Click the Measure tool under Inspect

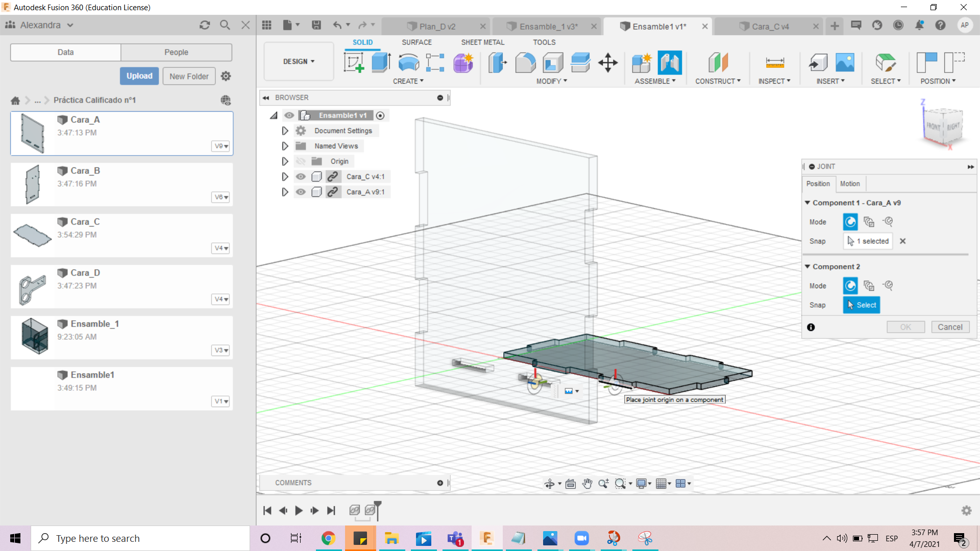coord(774,63)
